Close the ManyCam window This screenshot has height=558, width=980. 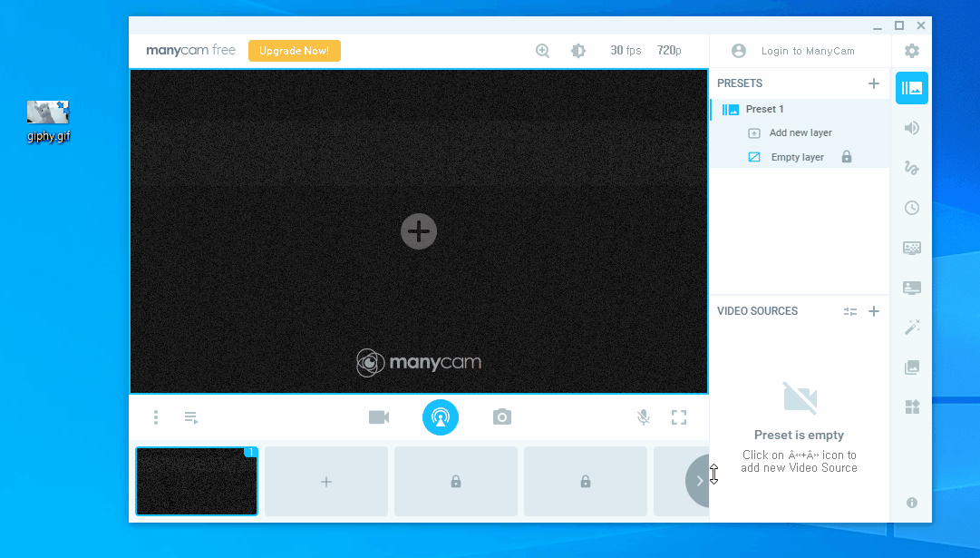pos(921,25)
